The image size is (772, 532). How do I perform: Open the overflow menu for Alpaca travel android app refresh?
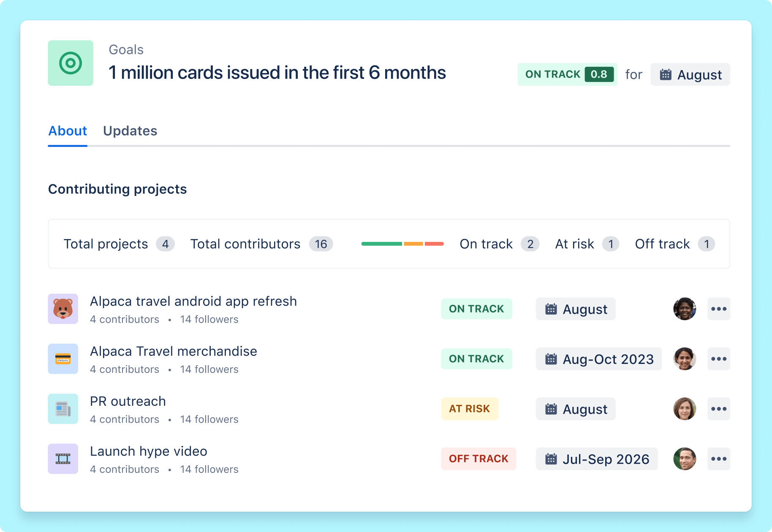[x=719, y=309]
